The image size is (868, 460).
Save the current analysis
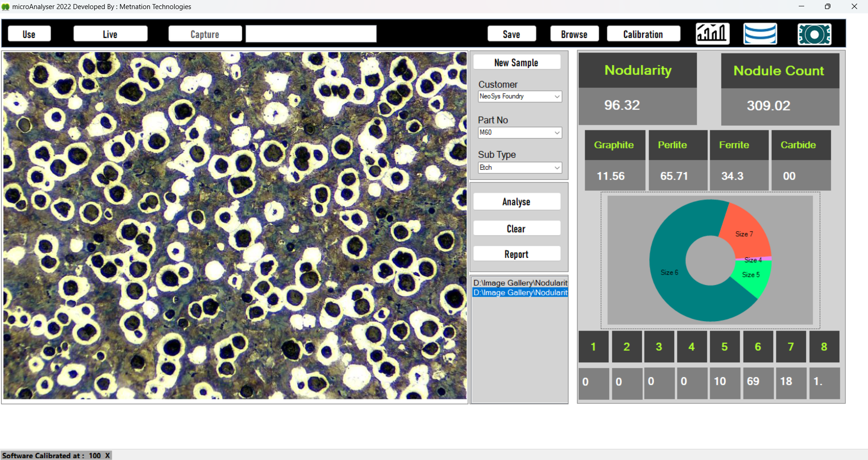point(511,34)
